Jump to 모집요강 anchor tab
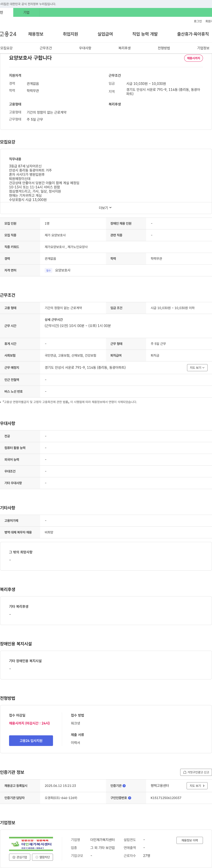 point(6,48)
